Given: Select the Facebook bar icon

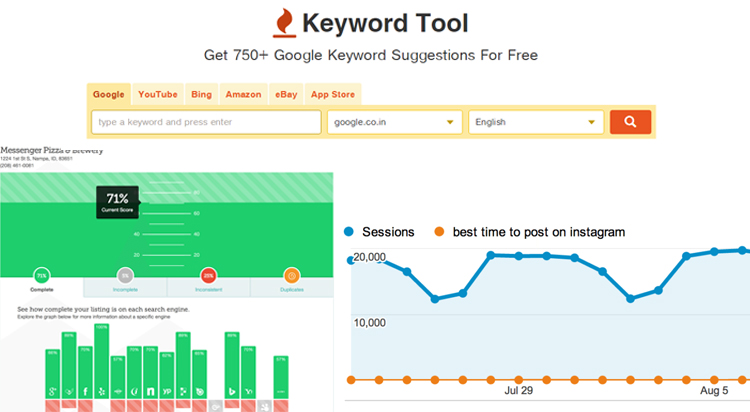Looking at the screenshot, I should [85, 392].
